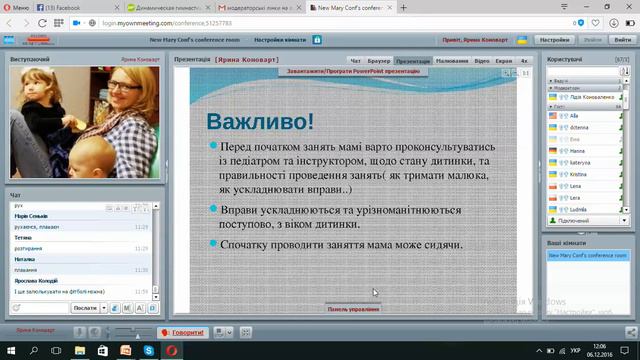This screenshot has width=640, height=360.
Task: Click the speaker's webcam video thumbnail
Action: point(85,122)
